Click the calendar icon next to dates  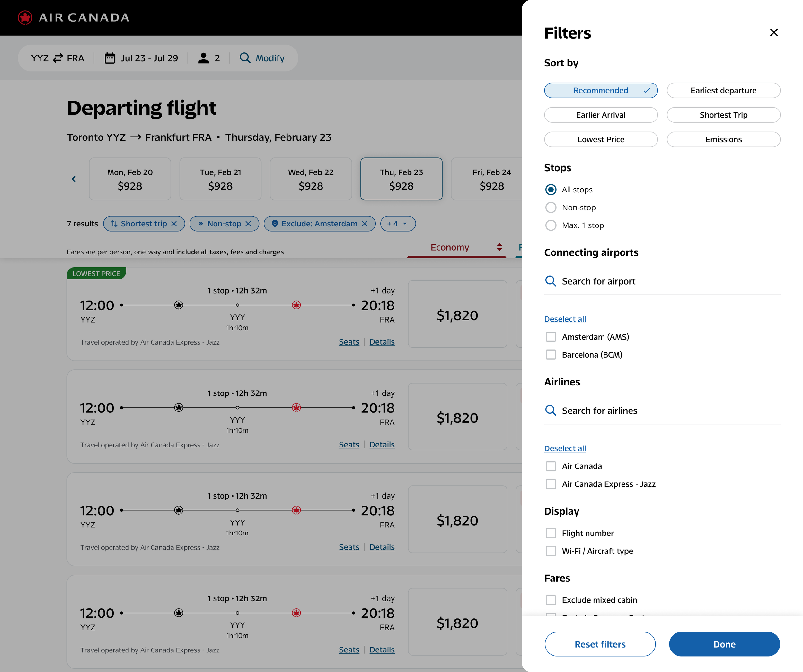pos(110,58)
